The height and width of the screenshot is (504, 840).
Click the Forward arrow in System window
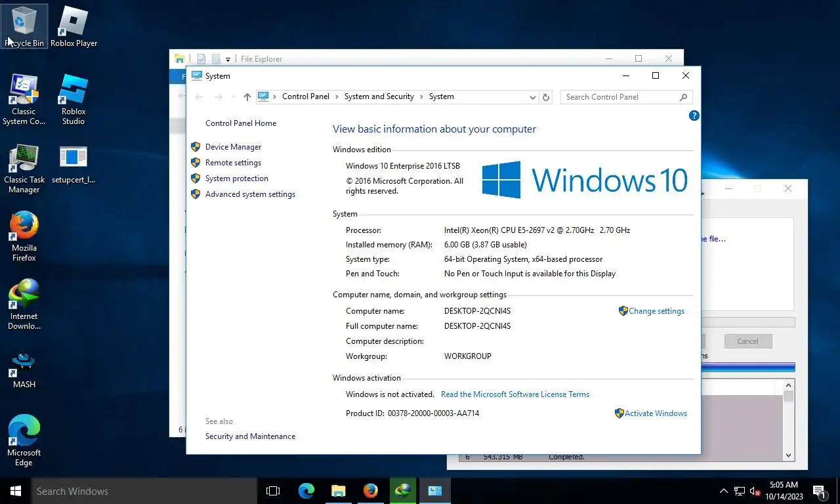pos(219,97)
